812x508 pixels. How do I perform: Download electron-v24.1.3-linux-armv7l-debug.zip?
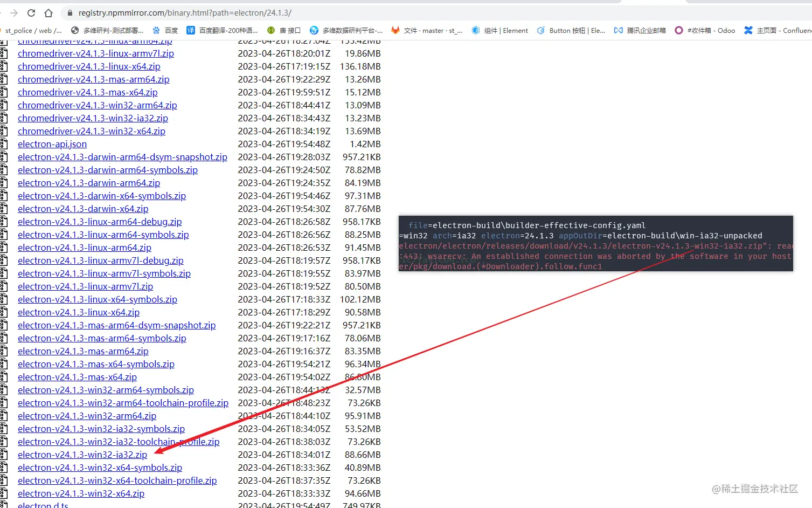pyautogui.click(x=101, y=260)
